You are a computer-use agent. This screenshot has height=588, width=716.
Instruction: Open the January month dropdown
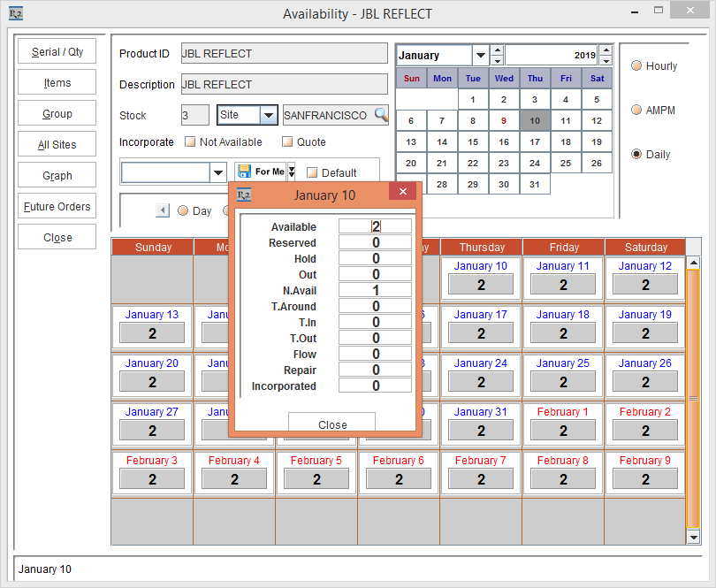coord(480,56)
